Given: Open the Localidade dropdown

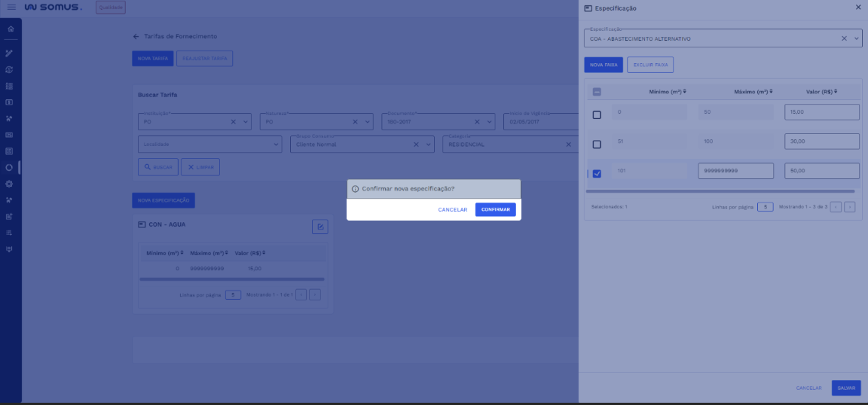Looking at the screenshot, I should 277,144.
